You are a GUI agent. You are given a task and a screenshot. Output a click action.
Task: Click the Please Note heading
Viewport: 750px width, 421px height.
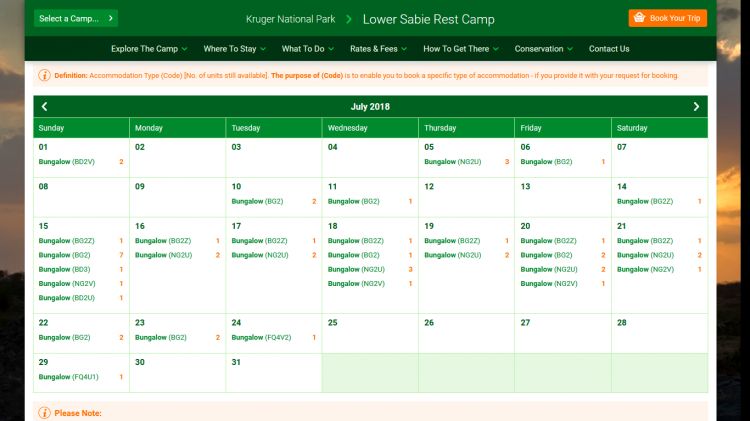click(78, 413)
